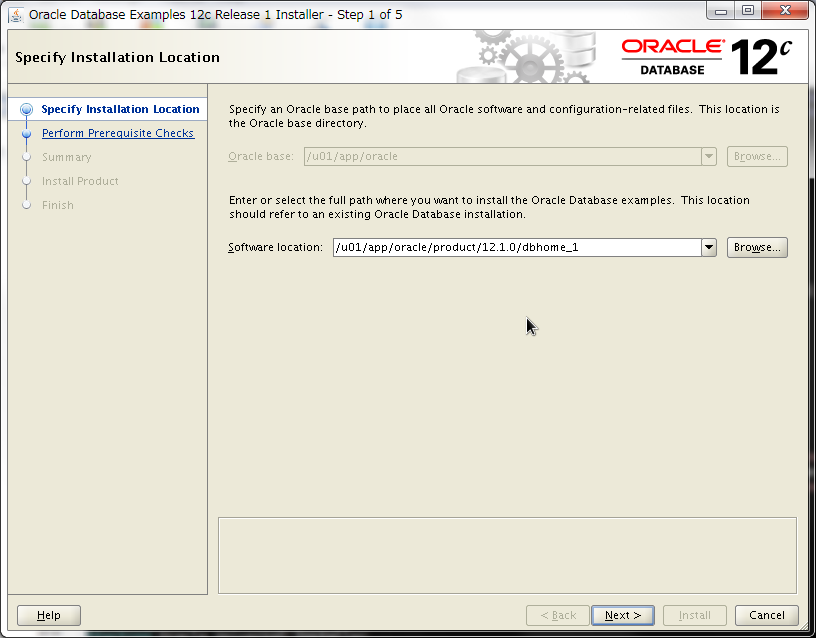This screenshot has width=816, height=638.
Task: Click the Oracle 12c Database logo
Action: click(x=707, y=57)
